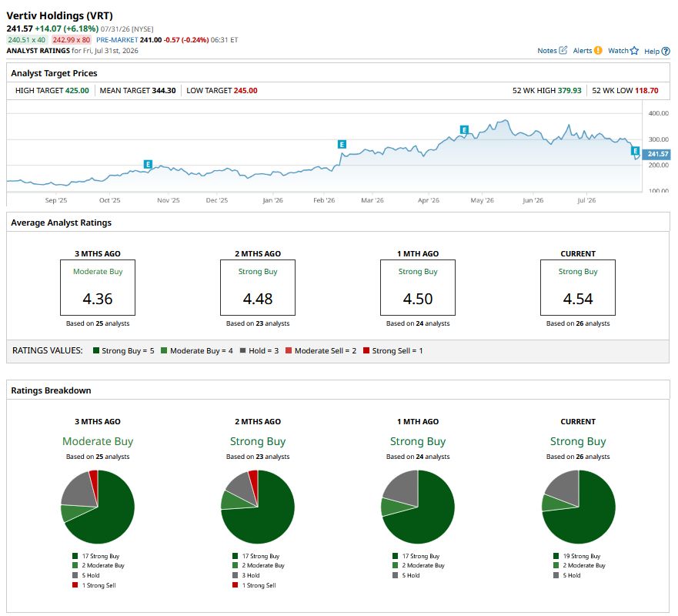Screen dimensions: 678x616
Task: Click the 2 MTHS AGO pie chart
Action: click(x=258, y=507)
